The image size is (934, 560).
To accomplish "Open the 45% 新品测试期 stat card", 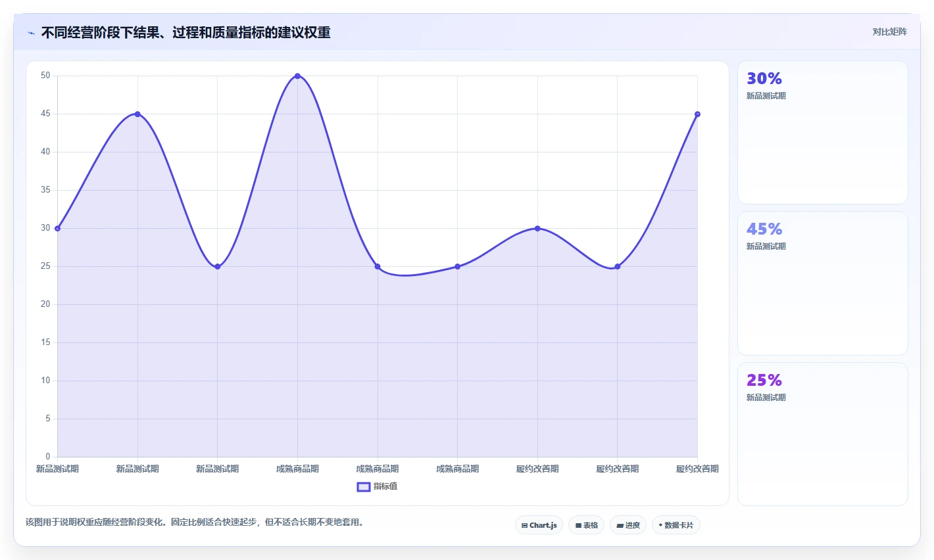I will click(x=823, y=283).
